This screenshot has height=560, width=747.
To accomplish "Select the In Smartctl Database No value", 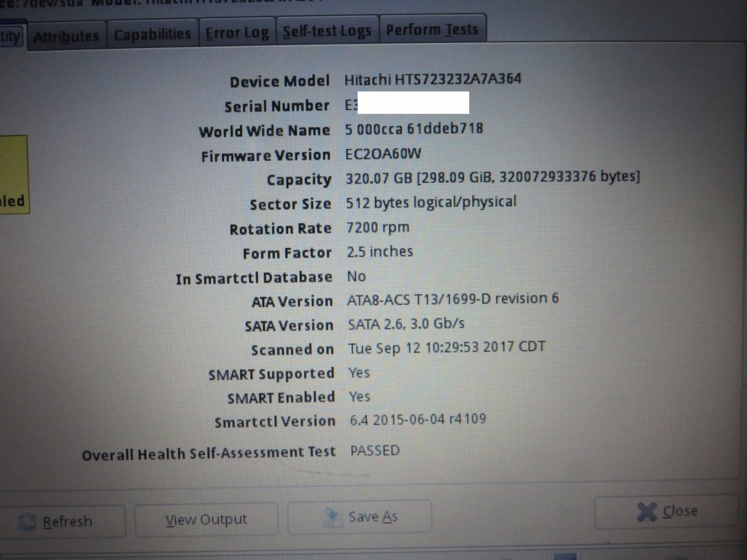I will coord(356,276).
